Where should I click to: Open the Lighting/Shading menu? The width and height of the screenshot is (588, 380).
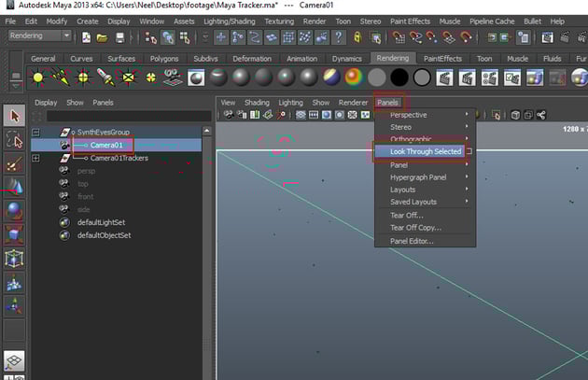click(x=229, y=21)
